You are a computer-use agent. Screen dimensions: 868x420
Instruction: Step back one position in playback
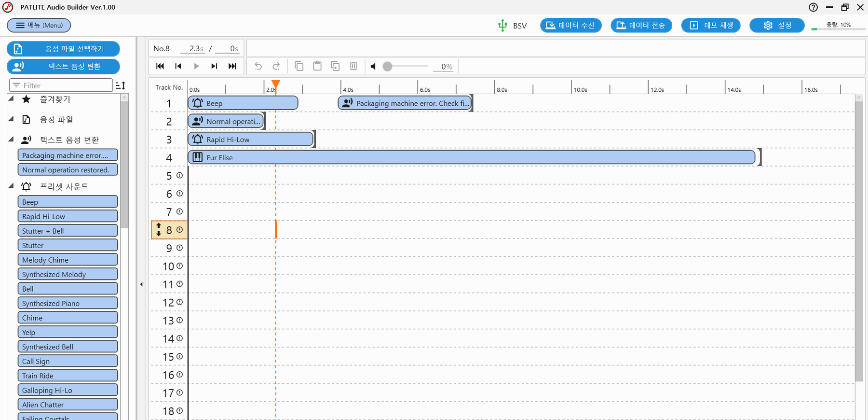(x=178, y=66)
